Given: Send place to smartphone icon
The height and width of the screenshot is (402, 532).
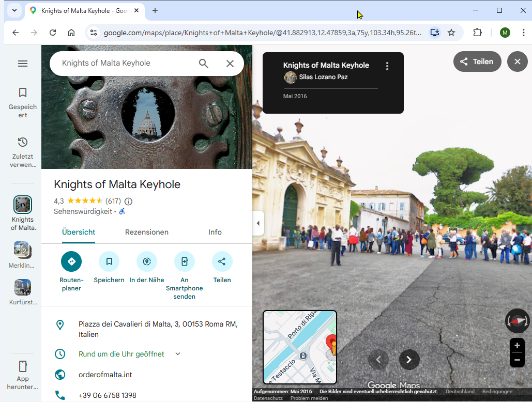Looking at the screenshot, I should (x=185, y=261).
